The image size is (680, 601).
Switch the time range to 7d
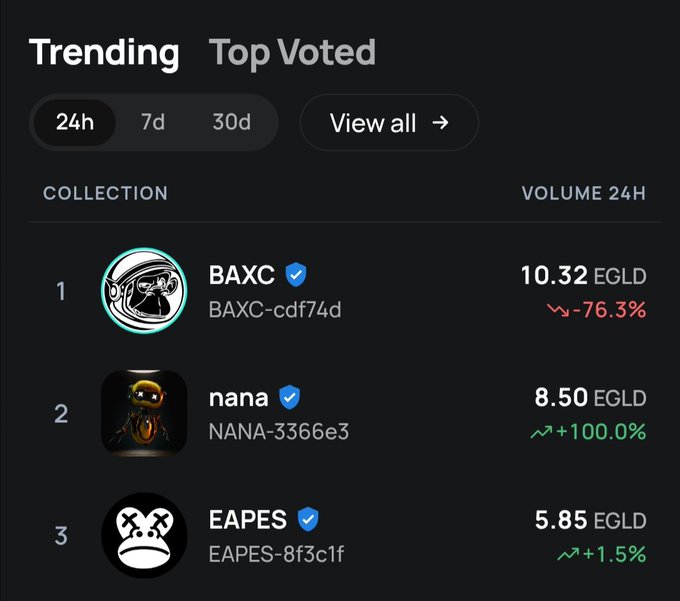(x=153, y=122)
